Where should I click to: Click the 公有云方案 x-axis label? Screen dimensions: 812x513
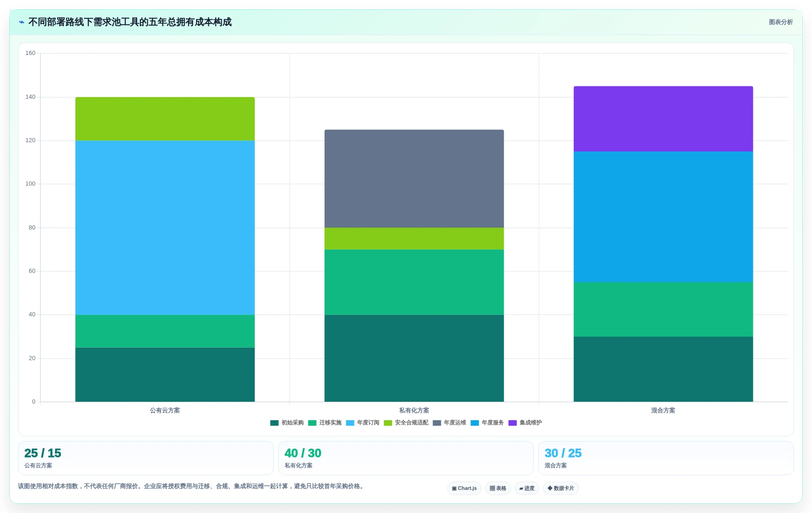(165, 410)
